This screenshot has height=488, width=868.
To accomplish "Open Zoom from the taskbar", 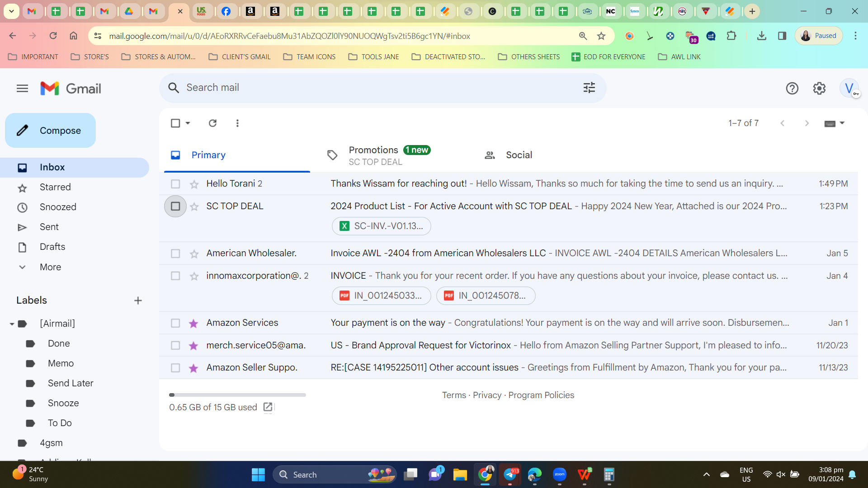I will tap(560, 474).
